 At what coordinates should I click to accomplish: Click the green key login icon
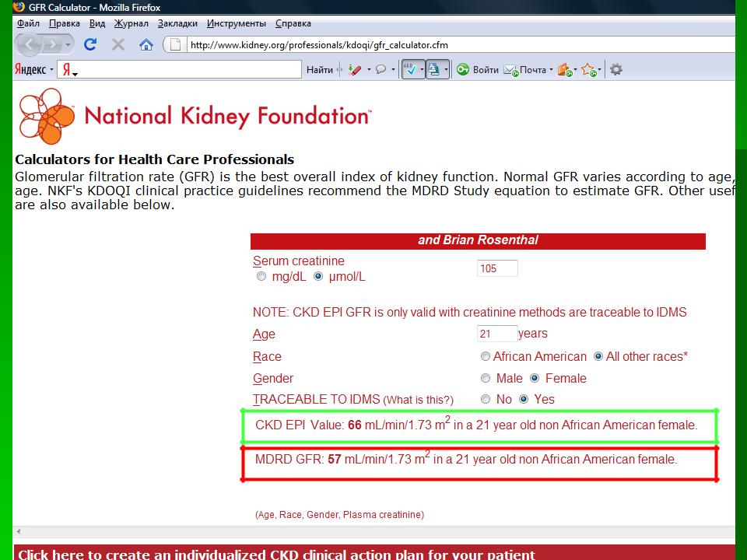[x=462, y=69]
